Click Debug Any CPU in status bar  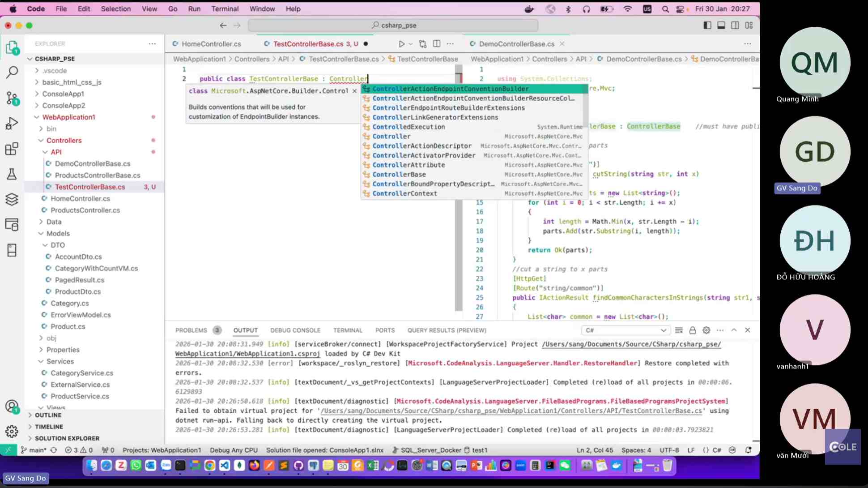click(234, 450)
